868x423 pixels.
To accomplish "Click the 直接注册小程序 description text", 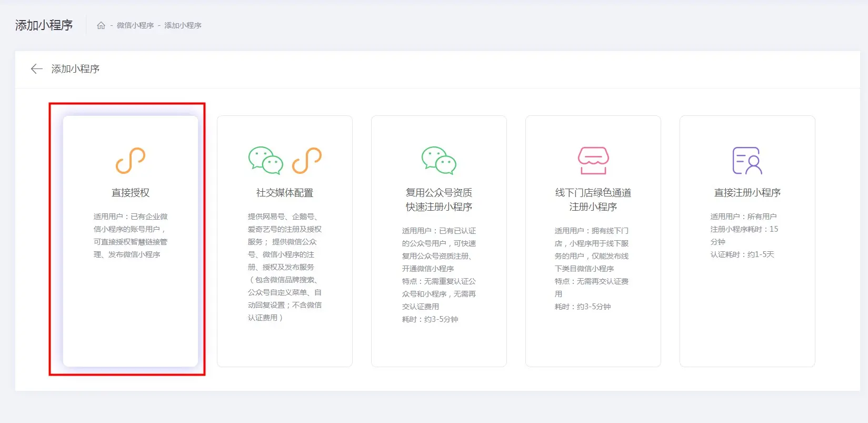I will (744, 235).
